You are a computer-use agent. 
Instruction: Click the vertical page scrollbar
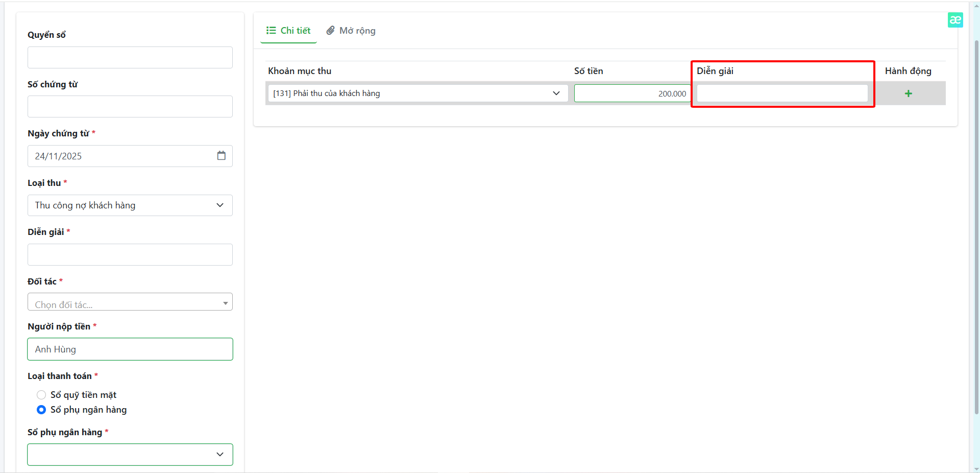tap(976, 225)
